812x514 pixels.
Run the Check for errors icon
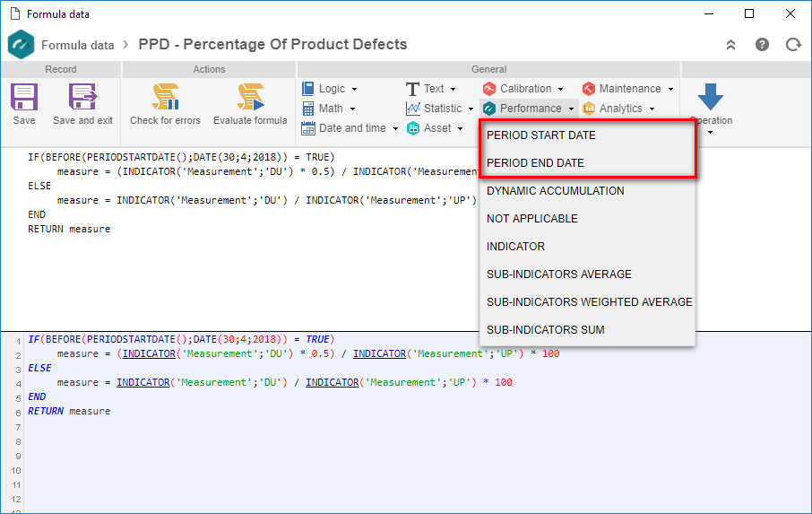(165, 97)
